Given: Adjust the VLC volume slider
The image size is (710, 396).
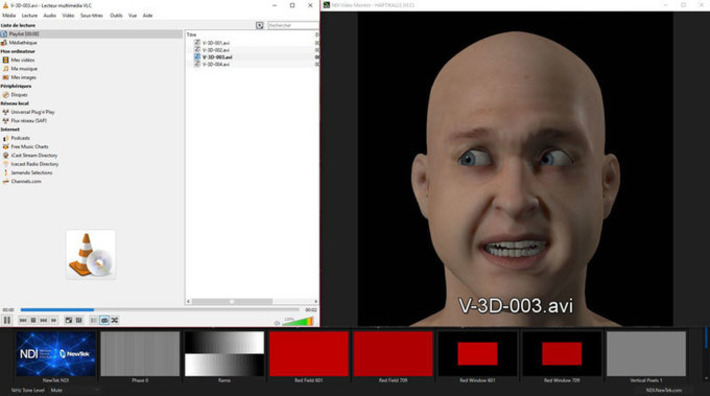Looking at the screenshot, I should pyautogui.click(x=297, y=321).
